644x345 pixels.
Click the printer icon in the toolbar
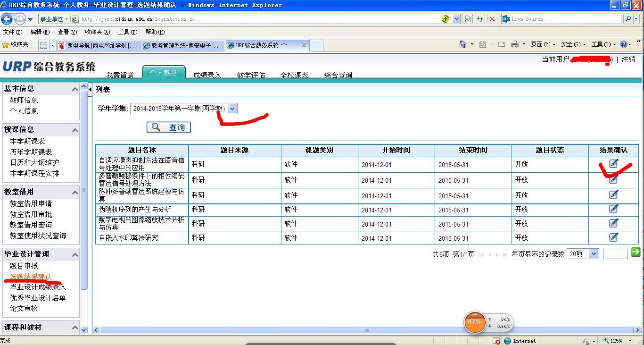point(514,44)
